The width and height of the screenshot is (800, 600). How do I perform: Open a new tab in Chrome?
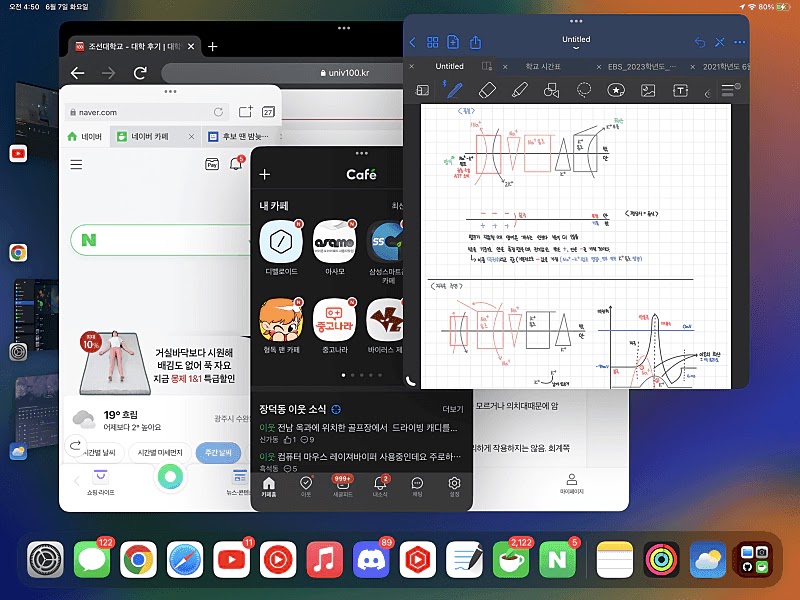(x=213, y=47)
